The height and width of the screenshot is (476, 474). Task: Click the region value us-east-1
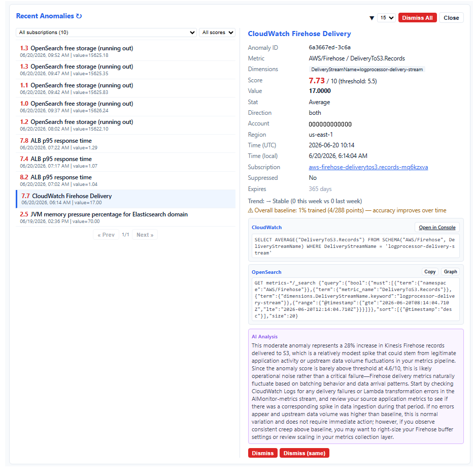click(321, 135)
